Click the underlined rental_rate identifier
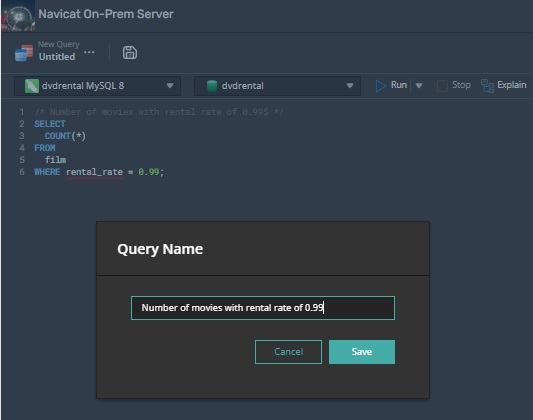 click(x=94, y=172)
